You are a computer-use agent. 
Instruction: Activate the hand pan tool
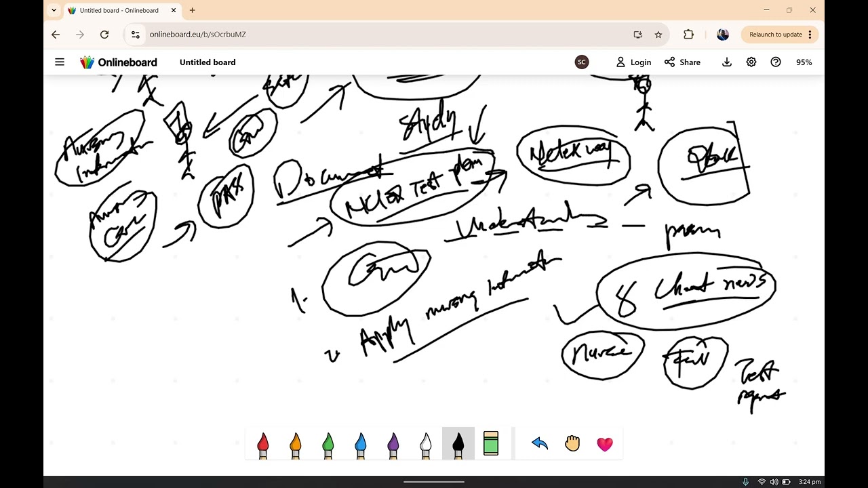(572, 444)
